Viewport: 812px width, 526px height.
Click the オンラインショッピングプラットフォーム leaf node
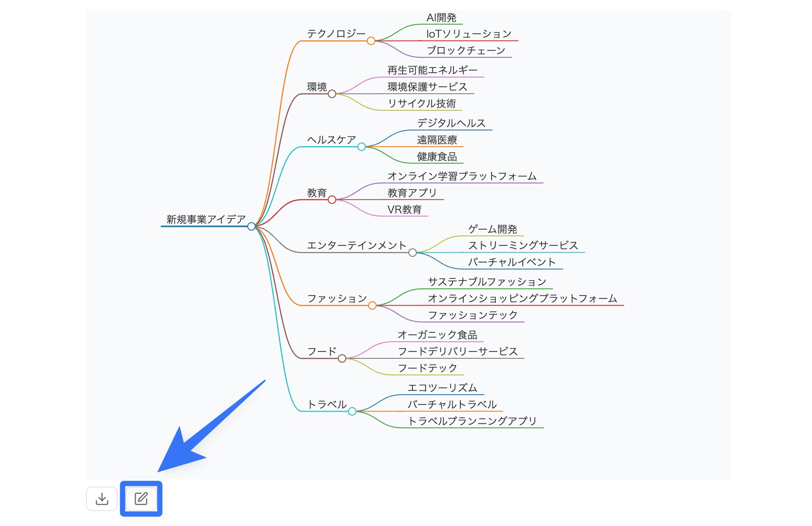click(x=522, y=298)
